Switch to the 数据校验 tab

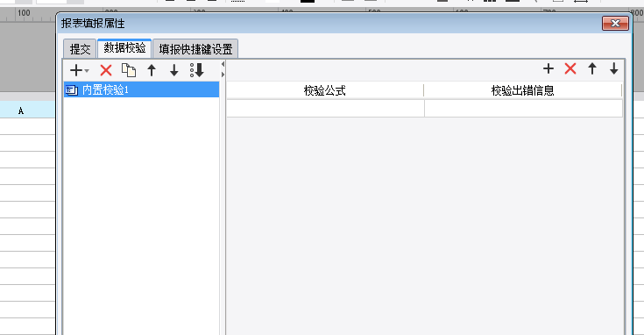[124, 48]
